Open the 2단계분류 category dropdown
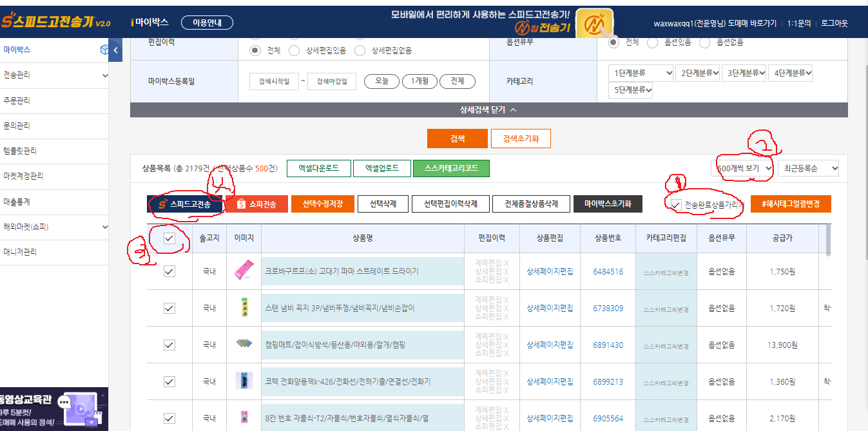The image size is (868, 431). point(698,73)
